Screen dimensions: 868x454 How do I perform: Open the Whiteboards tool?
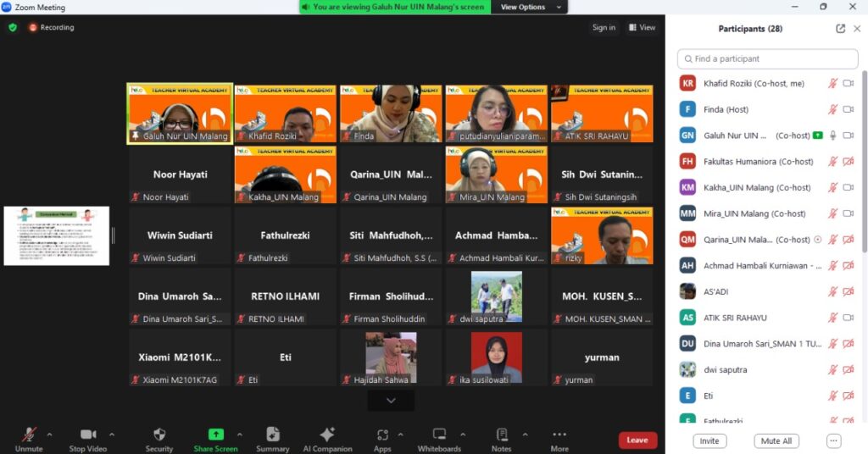click(439, 436)
